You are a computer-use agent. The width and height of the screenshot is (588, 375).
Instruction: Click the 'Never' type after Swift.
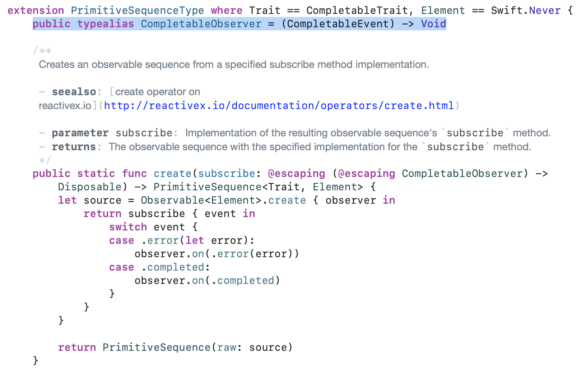(x=544, y=11)
